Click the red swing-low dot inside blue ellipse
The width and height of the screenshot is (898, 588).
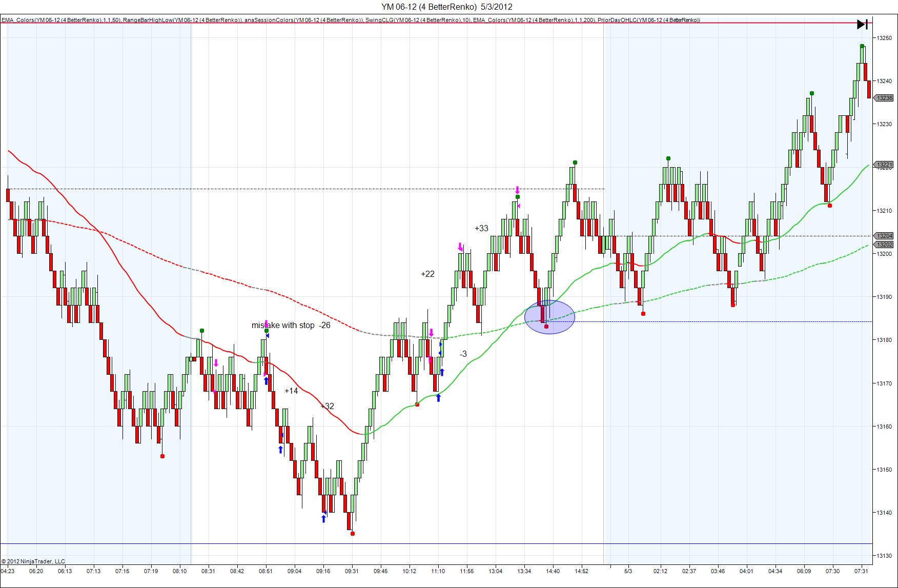coord(546,327)
